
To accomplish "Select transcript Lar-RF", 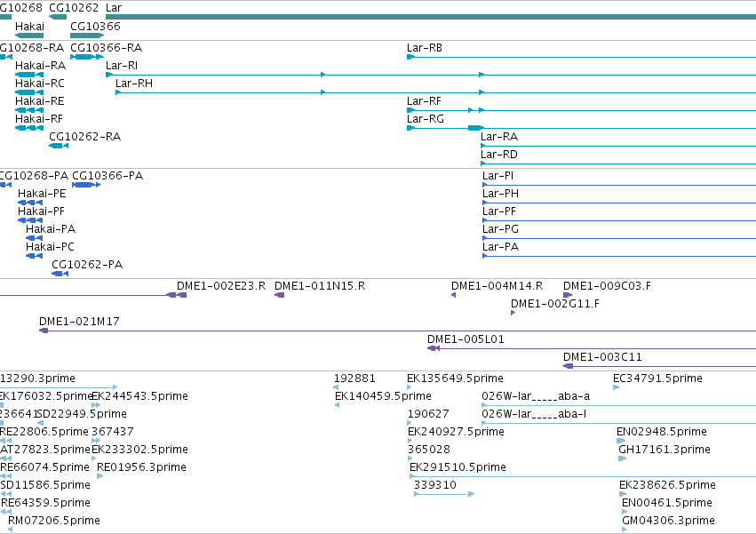I will click(x=424, y=101).
